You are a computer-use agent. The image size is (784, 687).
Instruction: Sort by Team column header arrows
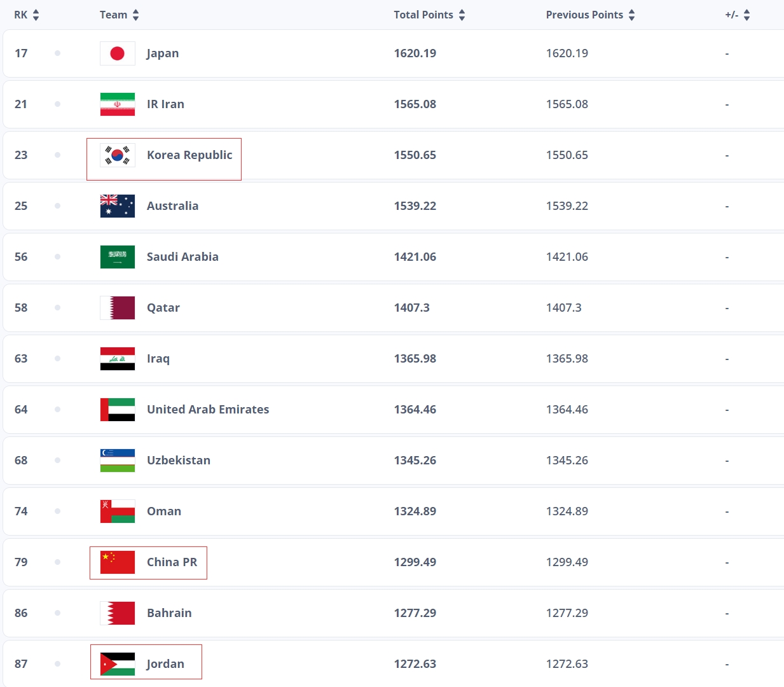tap(136, 15)
